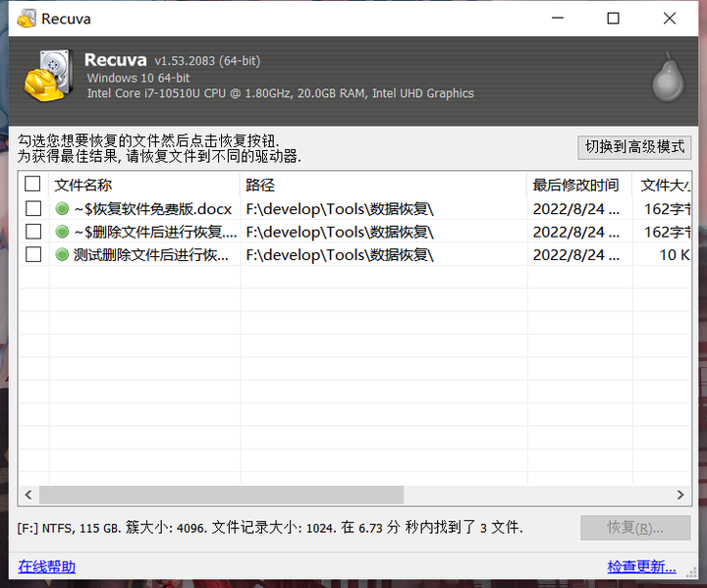Click the window resize grip corner
This screenshot has height=588, width=707.
pyautogui.click(x=691, y=573)
